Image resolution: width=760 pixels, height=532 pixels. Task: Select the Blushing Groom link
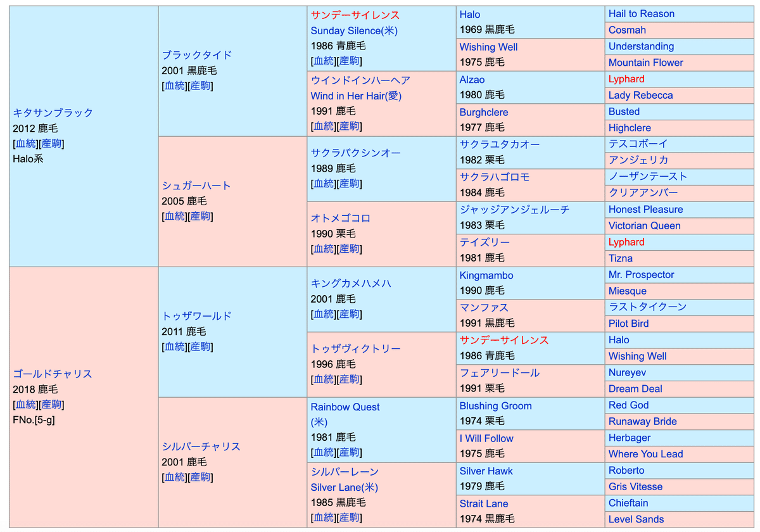click(x=495, y=406)
